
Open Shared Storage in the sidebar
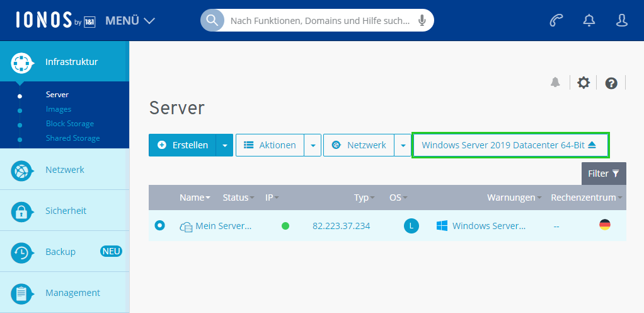click(72, 138)
